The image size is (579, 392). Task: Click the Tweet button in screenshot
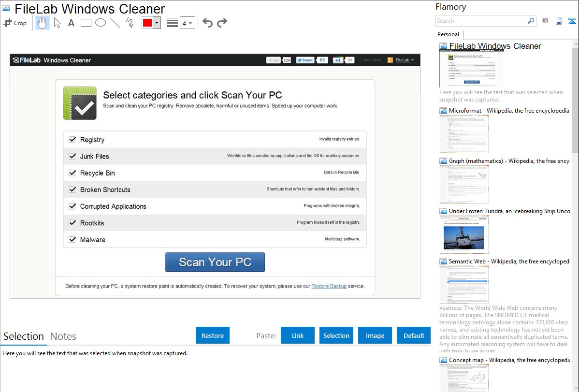[x=305, y=60]
